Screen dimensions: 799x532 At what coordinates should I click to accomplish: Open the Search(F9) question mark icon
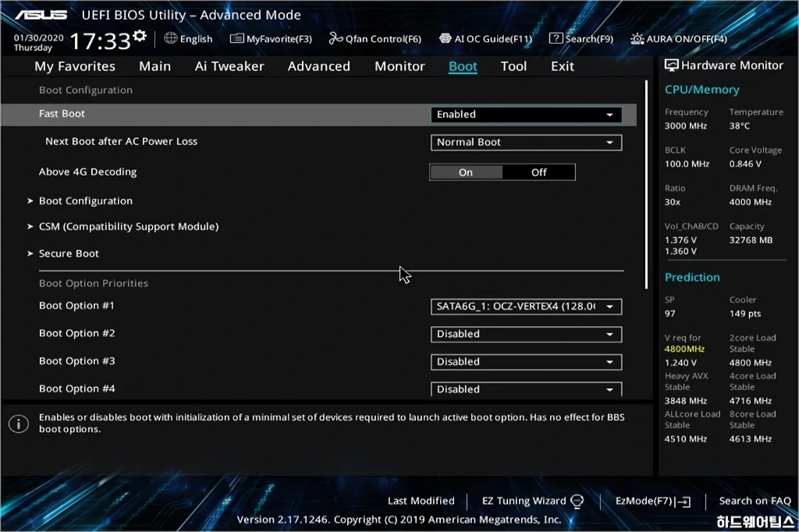(x=556, y=39)
